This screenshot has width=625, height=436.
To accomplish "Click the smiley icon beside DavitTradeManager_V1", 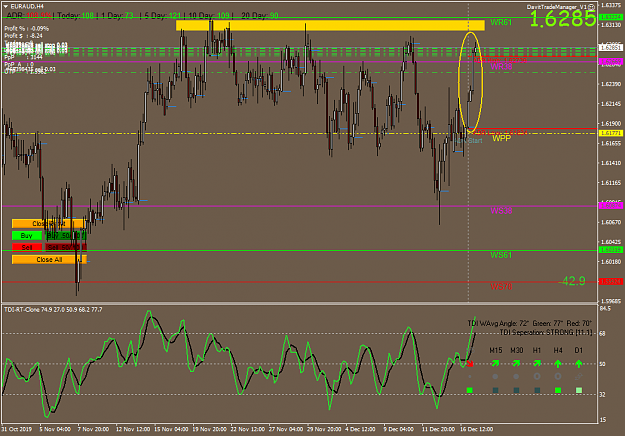I will (x=592, y=7).
